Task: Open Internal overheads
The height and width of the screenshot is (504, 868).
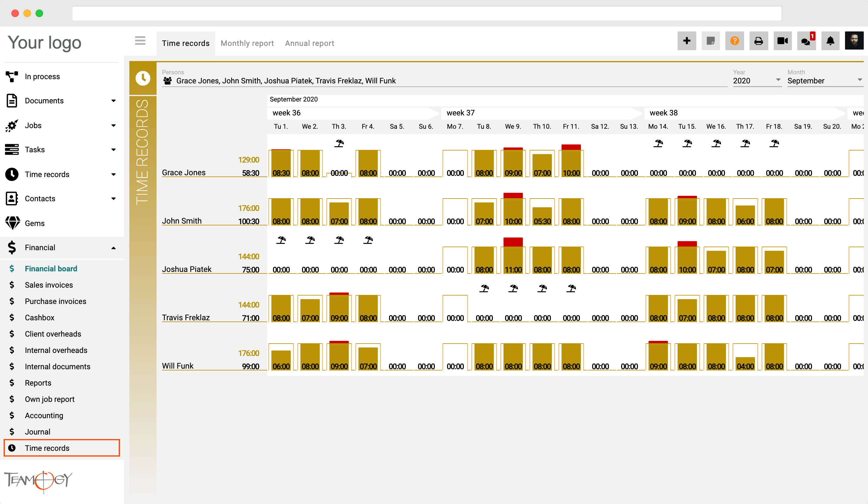Action: click(56, 350)
